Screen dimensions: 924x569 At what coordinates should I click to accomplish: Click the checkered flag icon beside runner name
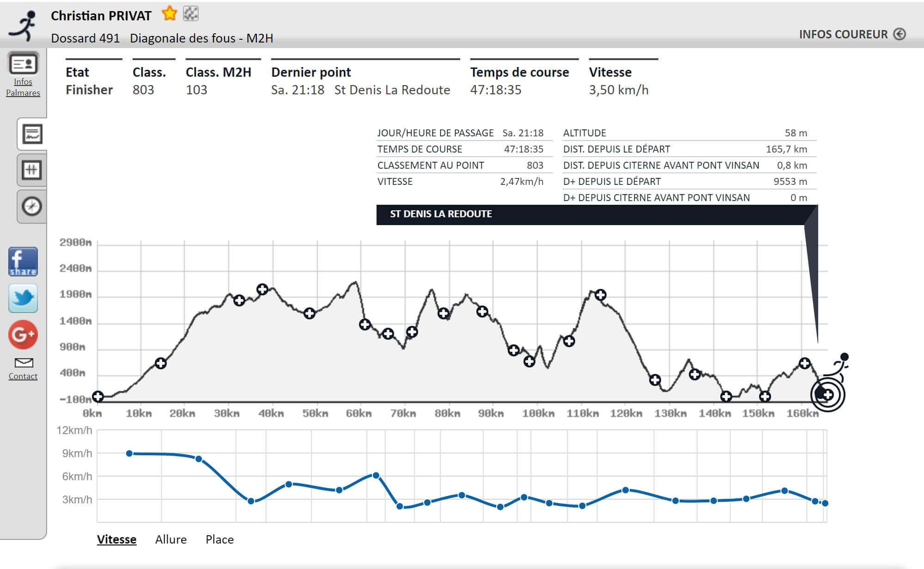click(x=191, y=14)
